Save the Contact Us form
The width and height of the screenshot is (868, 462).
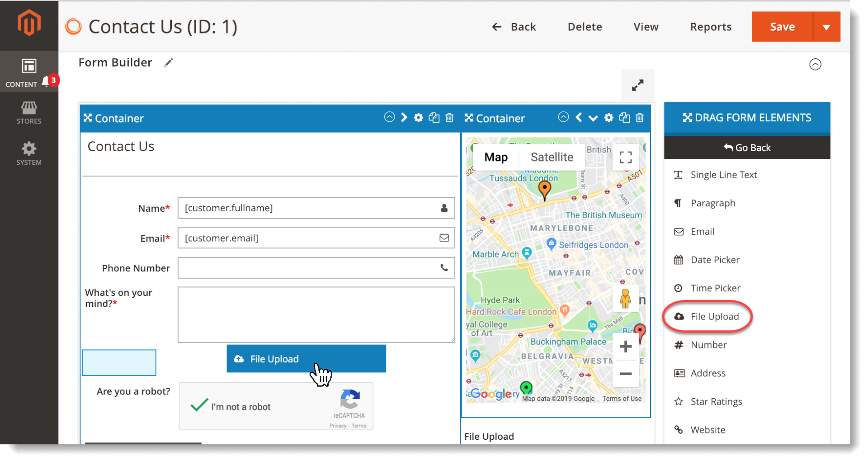[782, 27]
